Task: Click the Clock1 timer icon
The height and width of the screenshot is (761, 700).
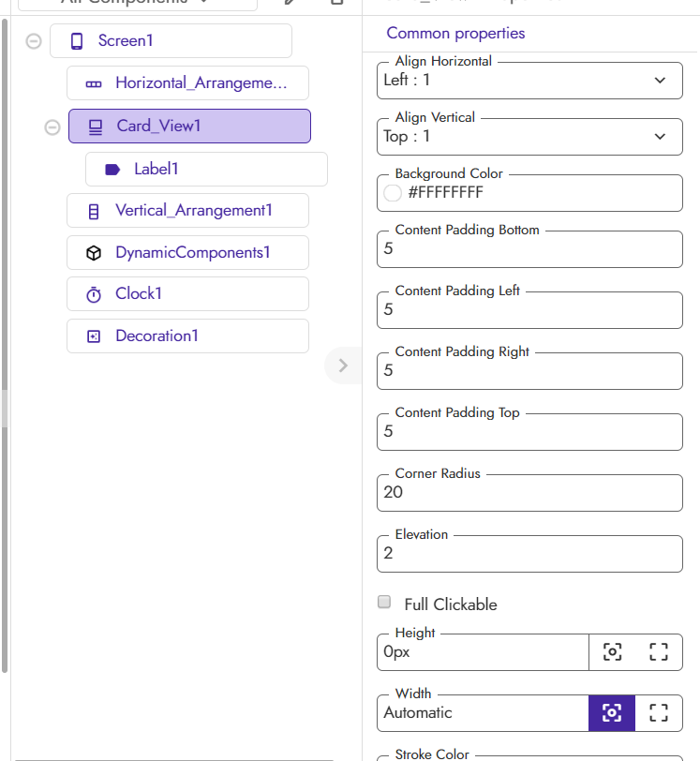Action: pyautogui.click(x=94, y=294)
